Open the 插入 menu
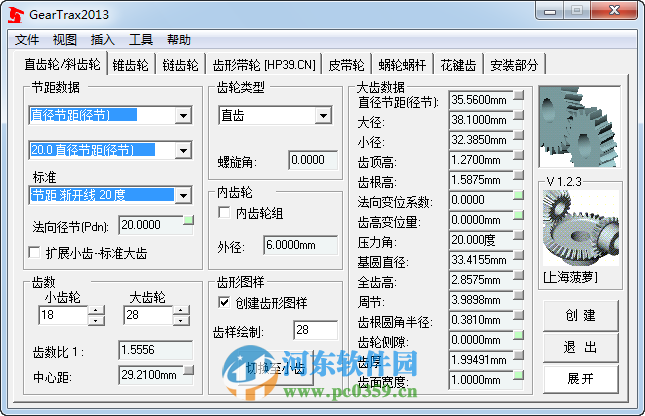The height and width of the screenshot is (416, 645). click(x=102, y=40)
